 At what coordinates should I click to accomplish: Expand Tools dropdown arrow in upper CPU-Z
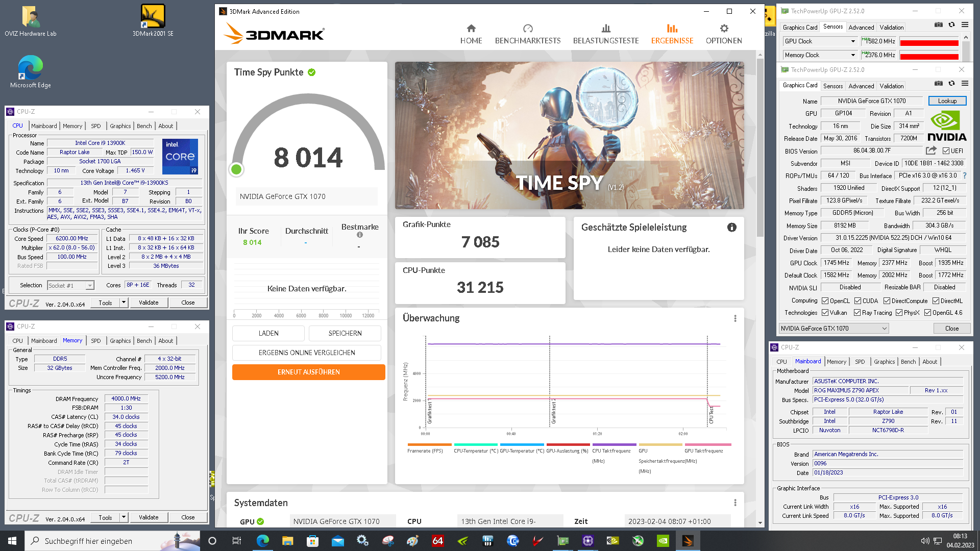(124, 303)
